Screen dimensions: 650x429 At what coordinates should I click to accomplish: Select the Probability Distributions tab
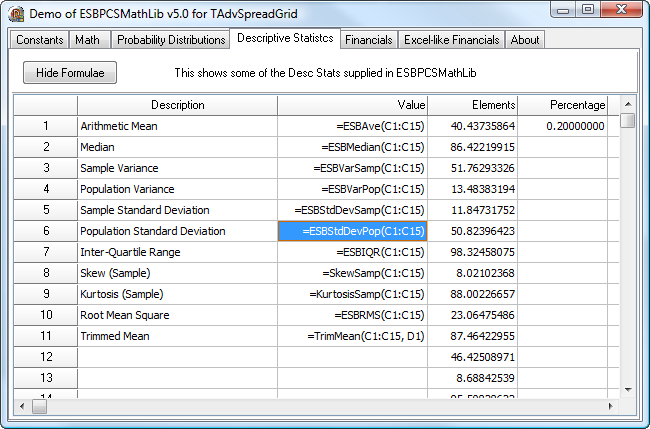click(x=170, y=40)
